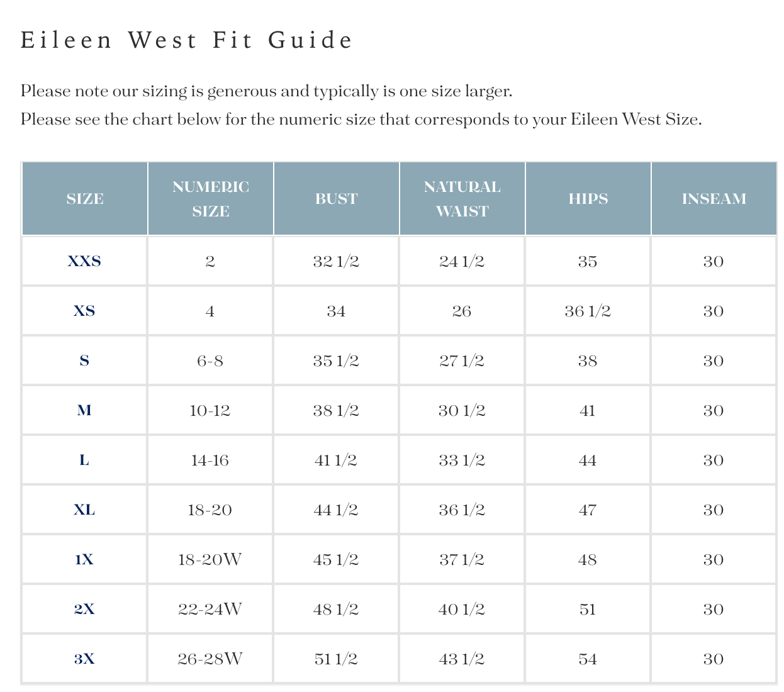Click the XL size label
This screenshot has height=692, width=784.
coord(84,510)
